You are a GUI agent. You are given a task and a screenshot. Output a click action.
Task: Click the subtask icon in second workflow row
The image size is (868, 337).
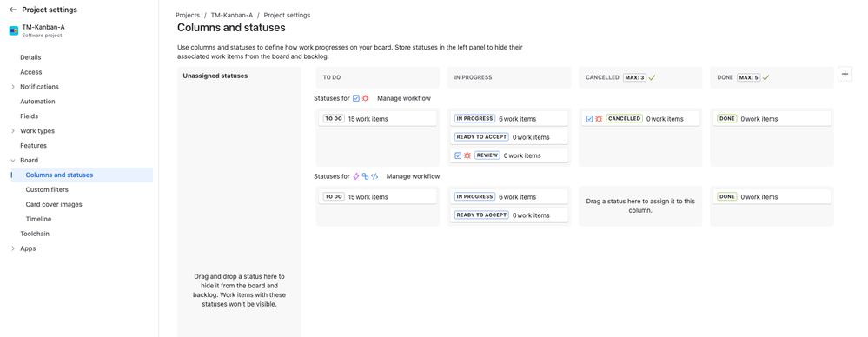365,176
